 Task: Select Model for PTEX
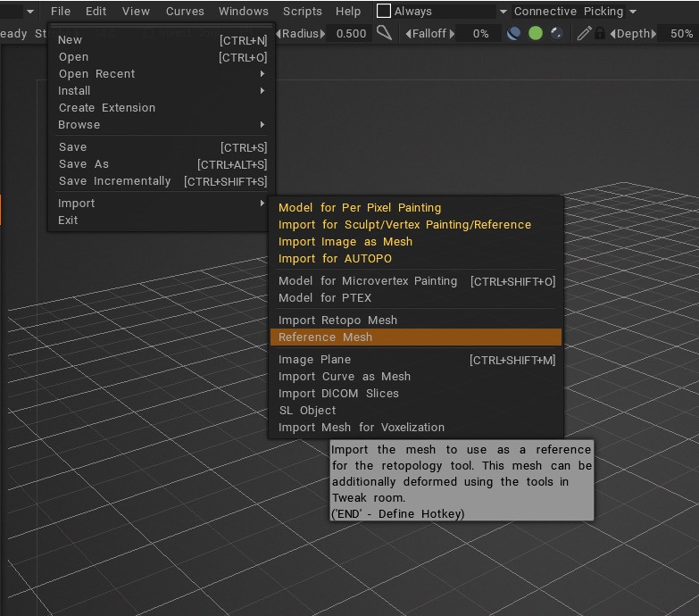click(415, 298)
